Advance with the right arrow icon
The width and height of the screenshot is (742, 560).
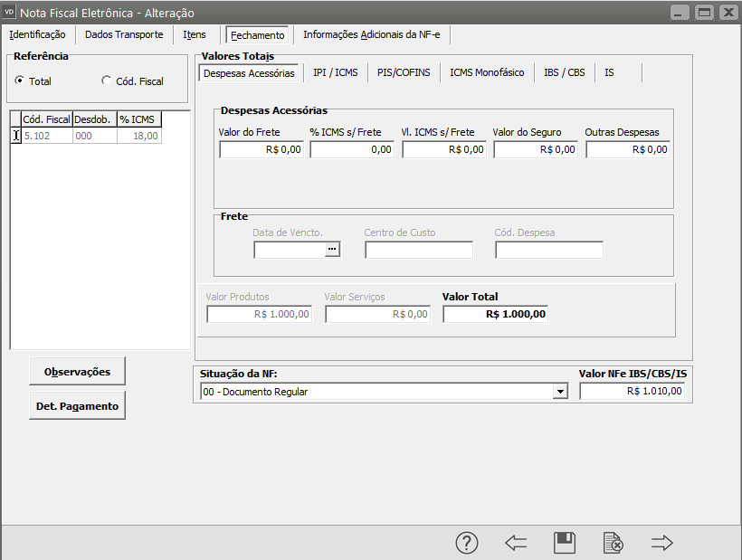pos(662,543)
